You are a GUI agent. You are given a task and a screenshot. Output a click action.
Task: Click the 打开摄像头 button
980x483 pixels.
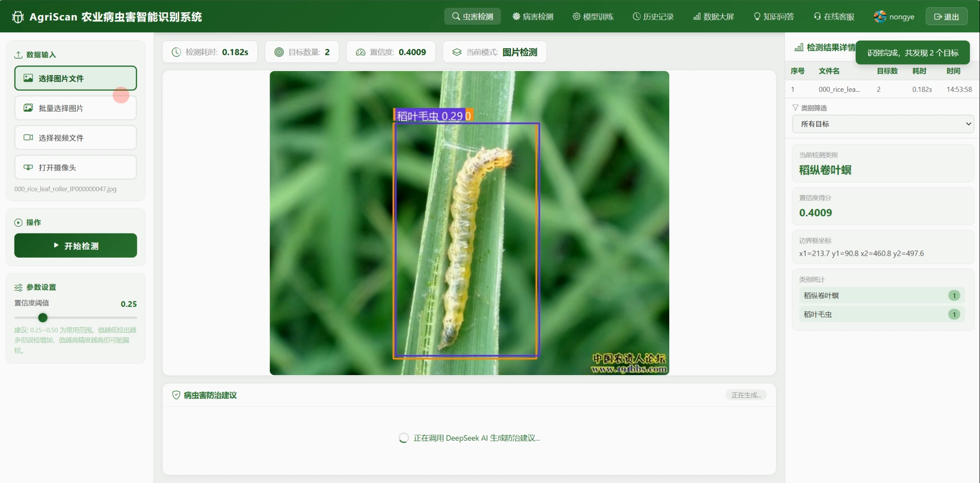pyautogui.click(x=76, y=168)
